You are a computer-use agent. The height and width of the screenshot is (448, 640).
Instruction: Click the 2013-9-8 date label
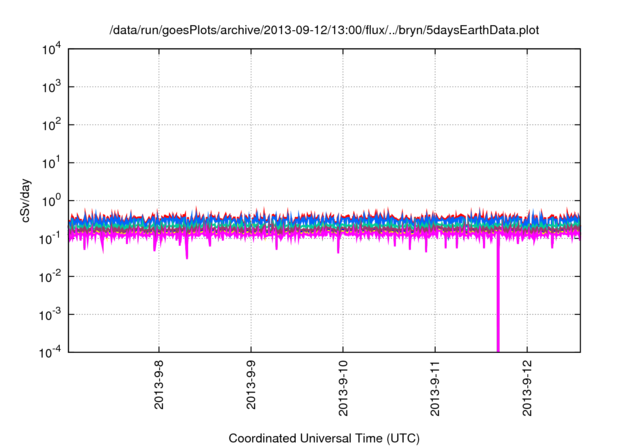point(159,384)
